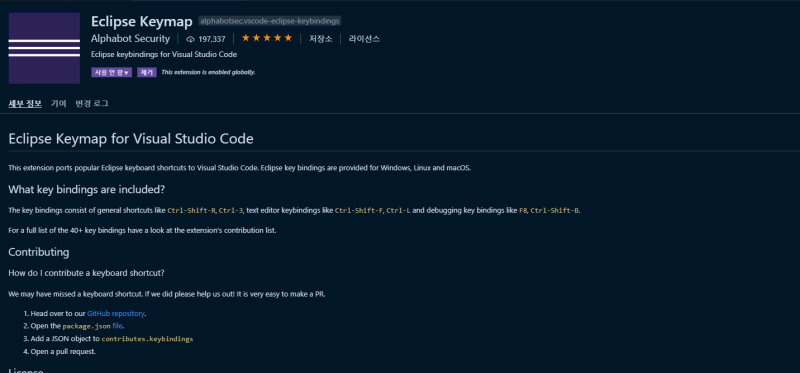
Task: Click the F8 shortcut code text
Action: point(523,210)
